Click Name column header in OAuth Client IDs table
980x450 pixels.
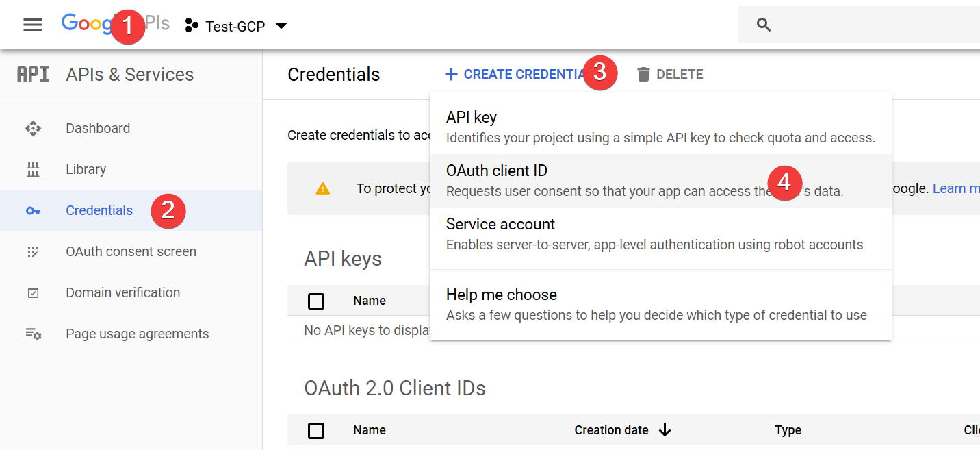click(x=370, y=430)
